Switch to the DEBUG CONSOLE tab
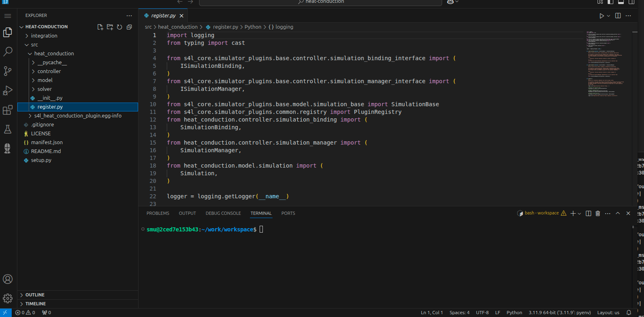The height and width of the screenshot is (317, 644). (223, 213)
